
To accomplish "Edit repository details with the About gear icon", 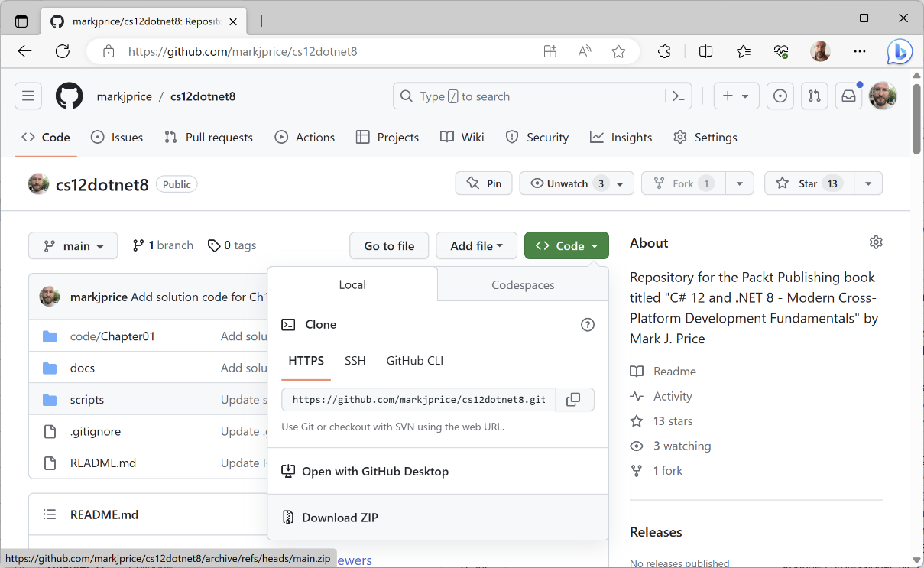I will tap(876, 242).
